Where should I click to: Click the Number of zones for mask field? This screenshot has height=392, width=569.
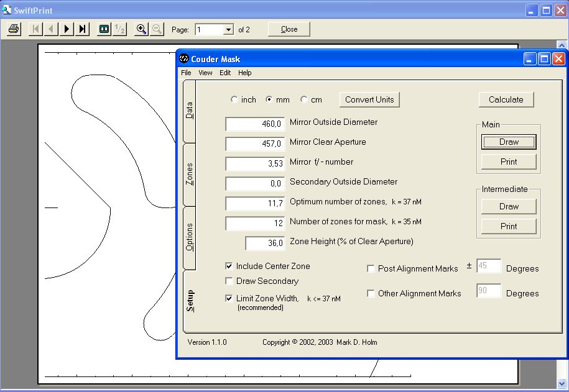coord(255,224)
